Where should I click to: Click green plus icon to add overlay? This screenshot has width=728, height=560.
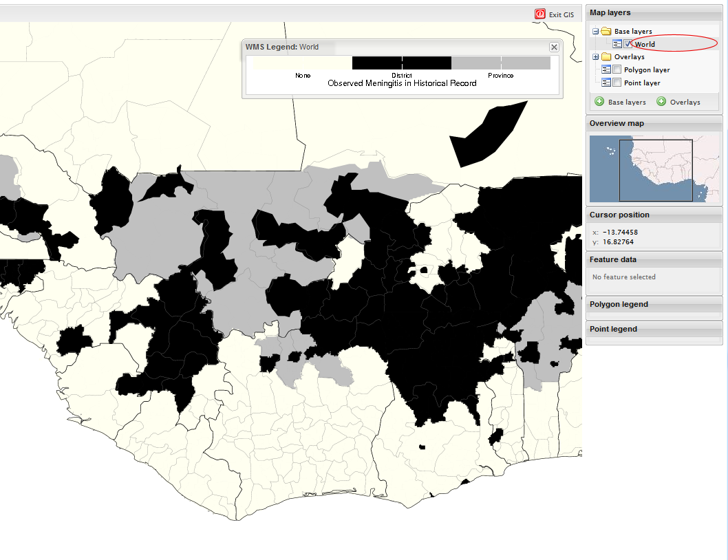coord(661,102)
